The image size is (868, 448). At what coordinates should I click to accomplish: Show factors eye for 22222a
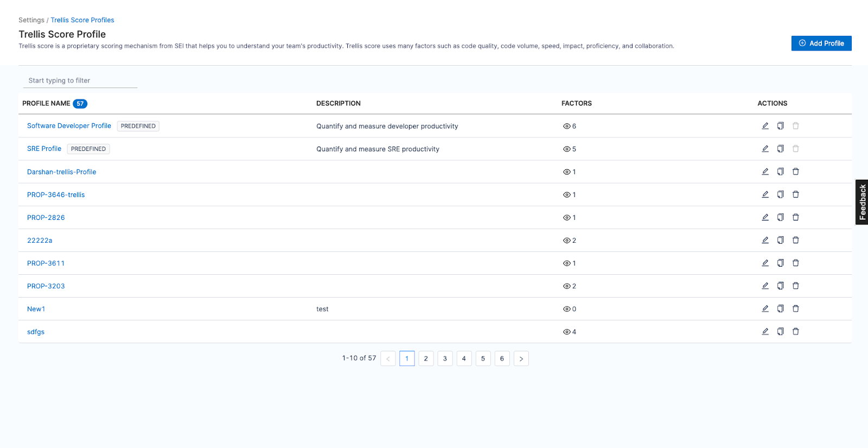pos(566,241)
